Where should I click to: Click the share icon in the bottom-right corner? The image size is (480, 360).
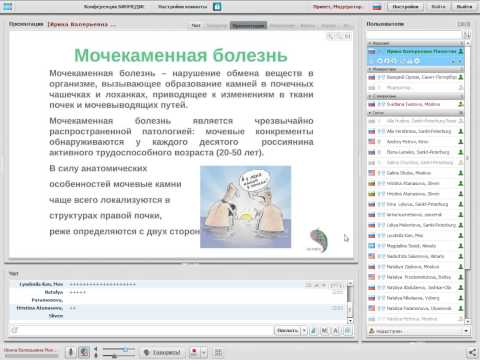click(472, 353)
